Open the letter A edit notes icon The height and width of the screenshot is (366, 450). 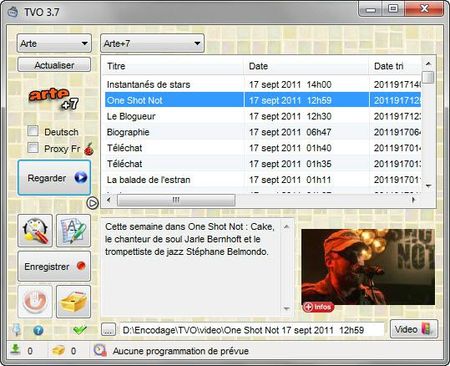pyautogui.click(x=73, y=231)
